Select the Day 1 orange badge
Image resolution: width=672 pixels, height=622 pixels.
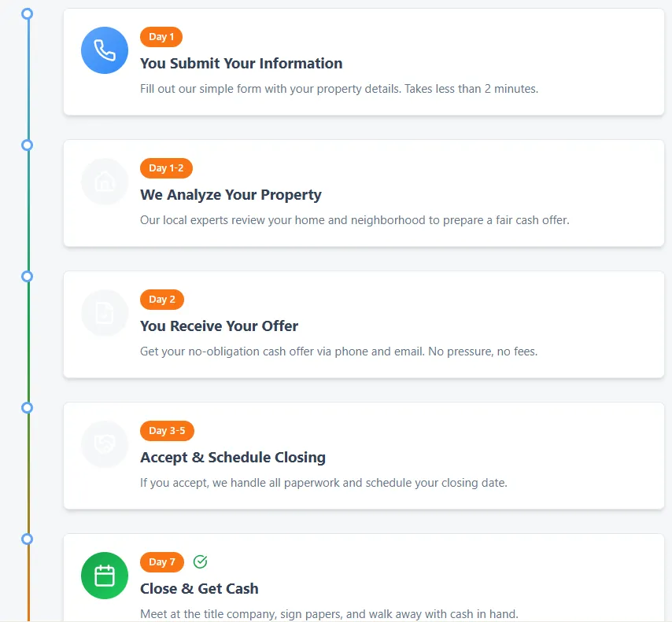[x=161, y=37]
